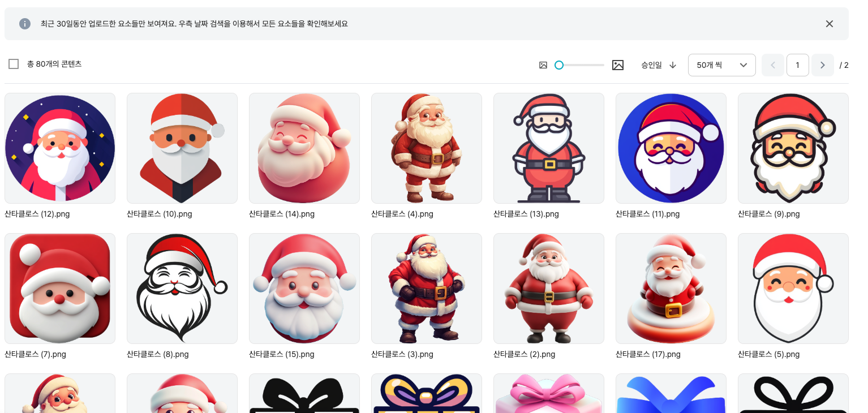Go to the previous page arrow
The width and height of the screenshot is (868, 413).
click(x=773, y=65)
